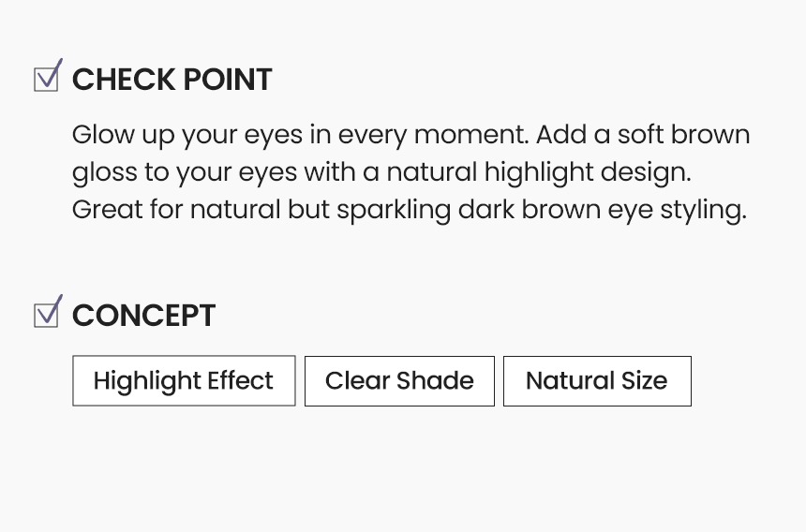The width and height of the screenshot is (806, 532).
Task: Click the CONCEPT heading text
Action: 143,316
